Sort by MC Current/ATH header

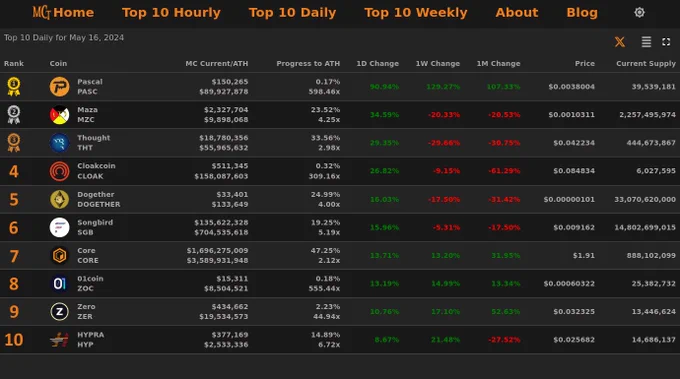tap(217, 63)
